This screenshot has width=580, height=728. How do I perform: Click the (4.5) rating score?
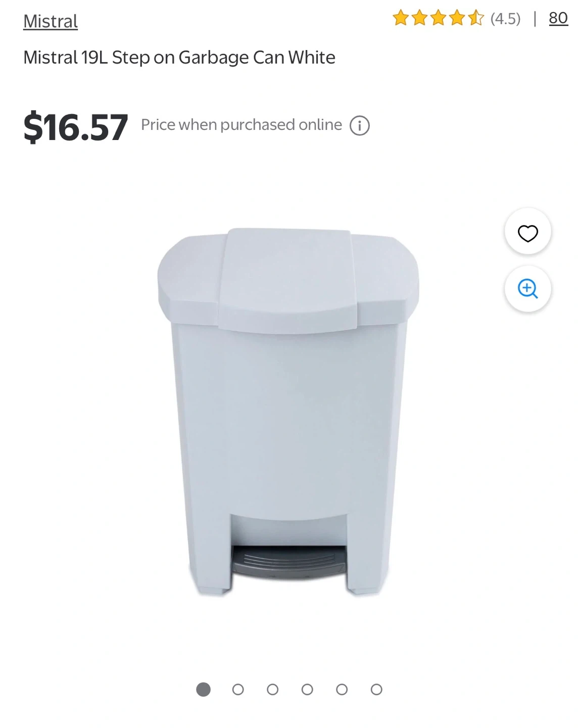(x=505, y=19)
